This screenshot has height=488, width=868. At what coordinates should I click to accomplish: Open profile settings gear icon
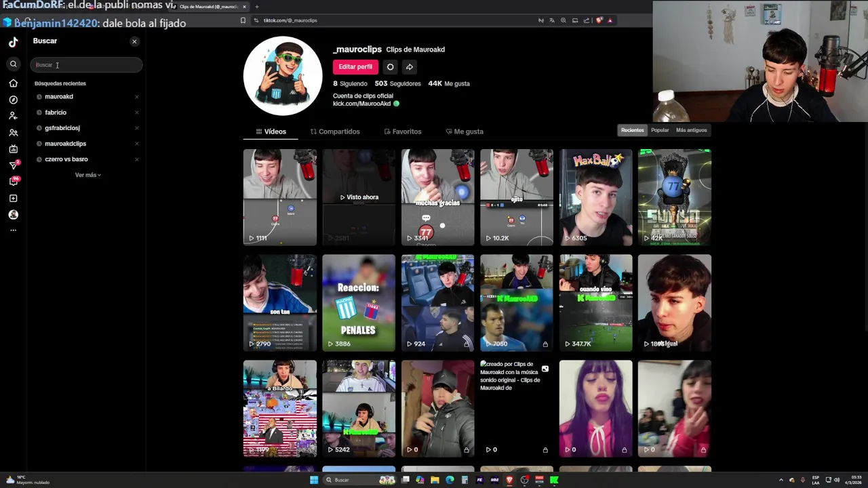tap(390, 67)
